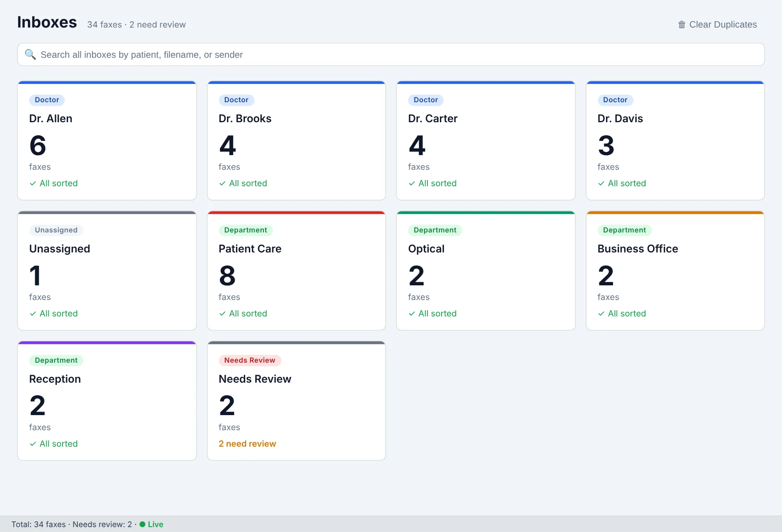This screenshot has width=782, height=532.
Task: Click the gray Unassigned badge
Action: pyautogui.click(x=56, y=230)
